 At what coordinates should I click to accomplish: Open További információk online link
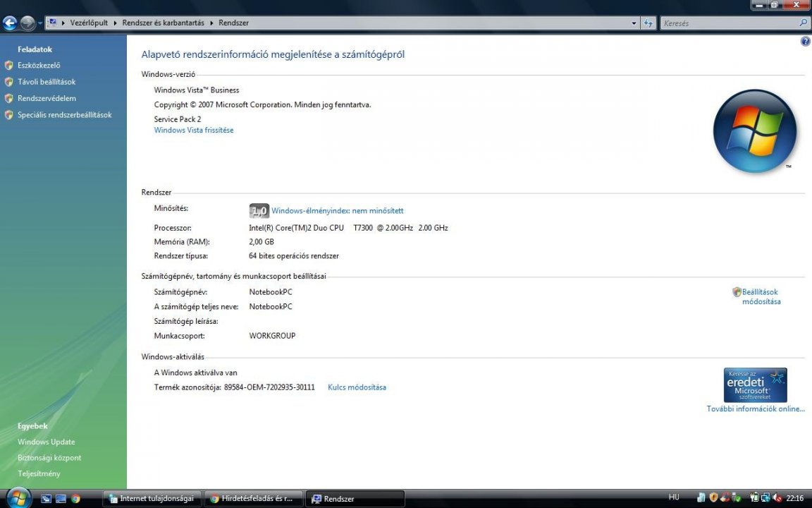point(756,409)
